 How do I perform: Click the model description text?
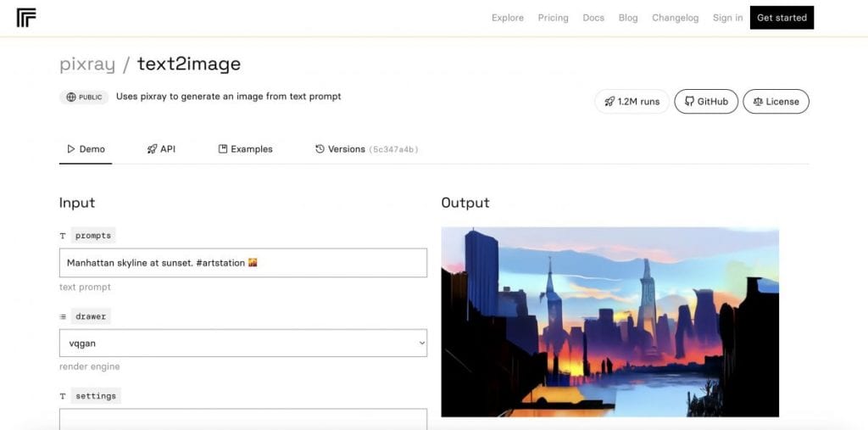coord(229,97)
